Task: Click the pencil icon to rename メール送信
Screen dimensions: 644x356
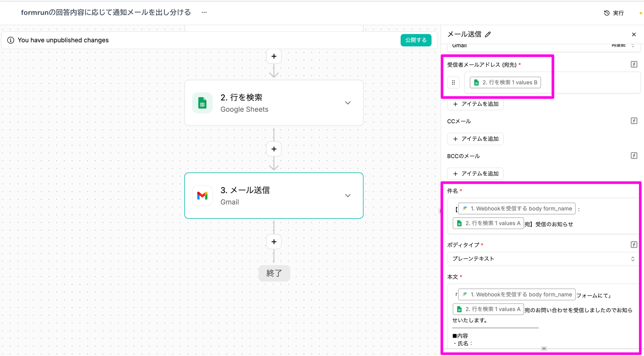Action: [x=488, y=34]
